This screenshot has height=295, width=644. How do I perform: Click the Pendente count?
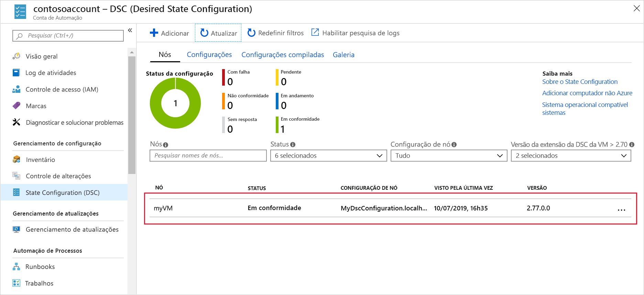pos(284,81)
